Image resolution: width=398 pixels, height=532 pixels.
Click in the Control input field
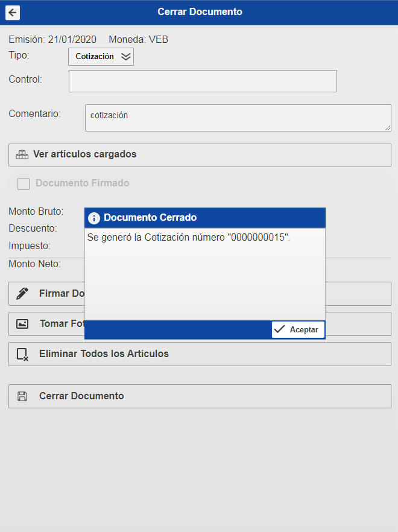[203, 81]
